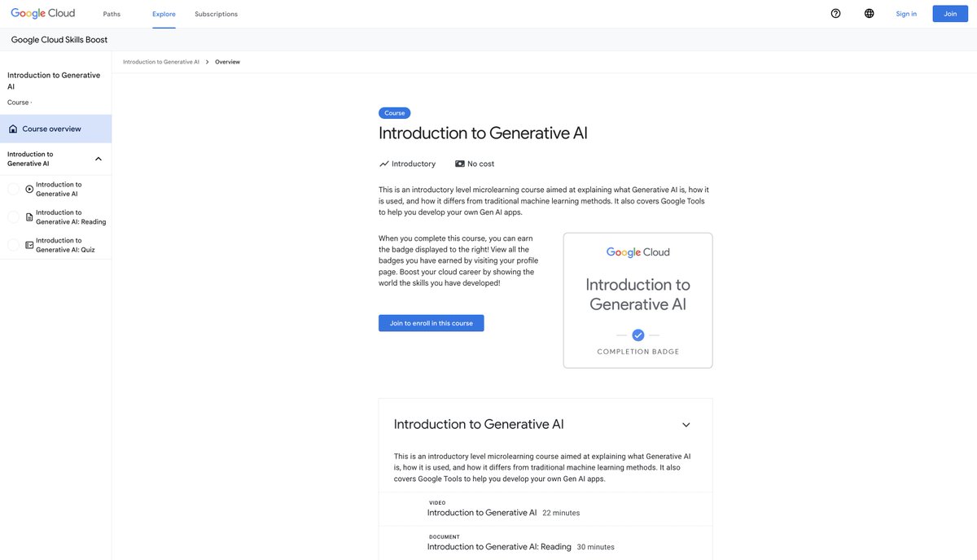Open the Subscriptions tab
Viewport: 977px width, 560px height.
pyautogui.click(x=217, y=14)
